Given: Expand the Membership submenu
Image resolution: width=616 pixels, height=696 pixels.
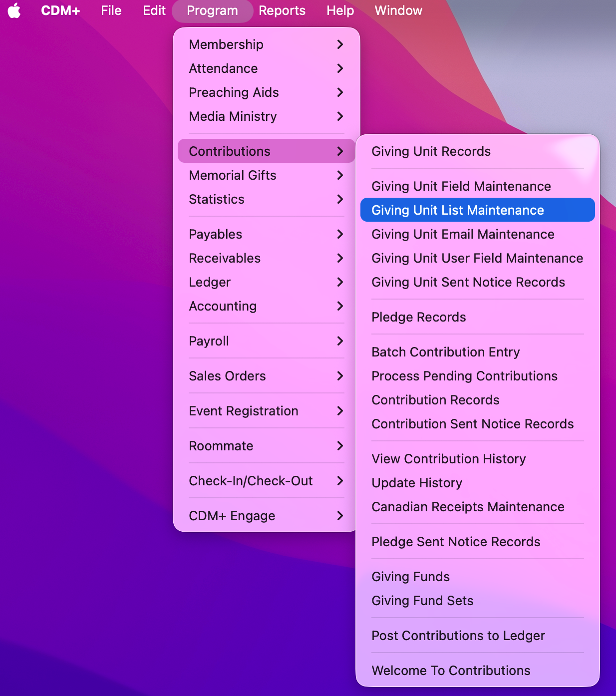Looking at the screenshot, I should click(267, 44).
